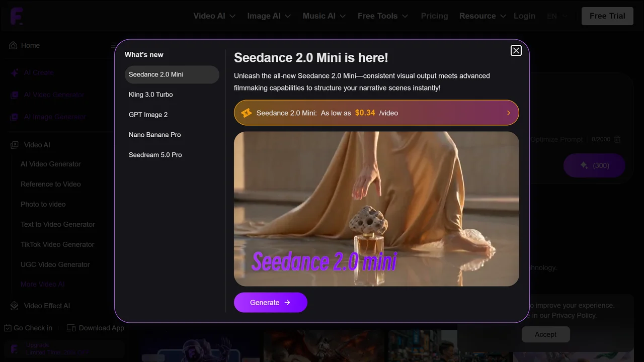
Task: Click the AI Video Generator sidebar icon
Action: 15,95
